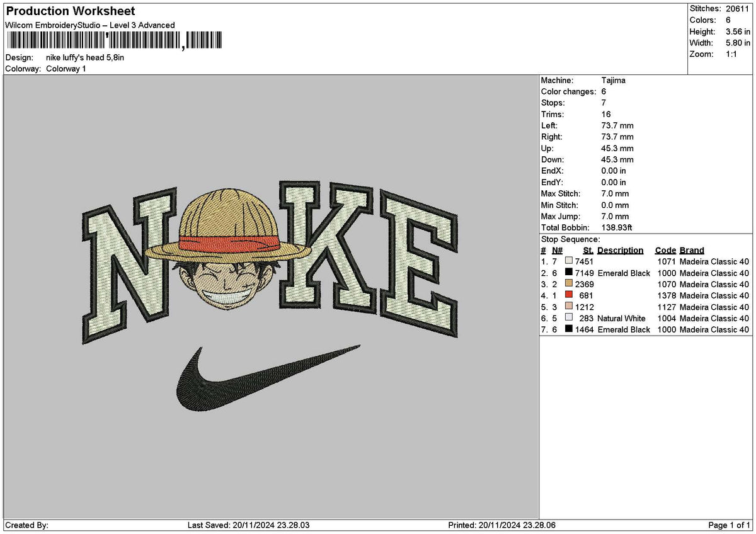Select stitch count "2369" in stop 3
This screenshot has height=534, width=756.
coord(584,284)
